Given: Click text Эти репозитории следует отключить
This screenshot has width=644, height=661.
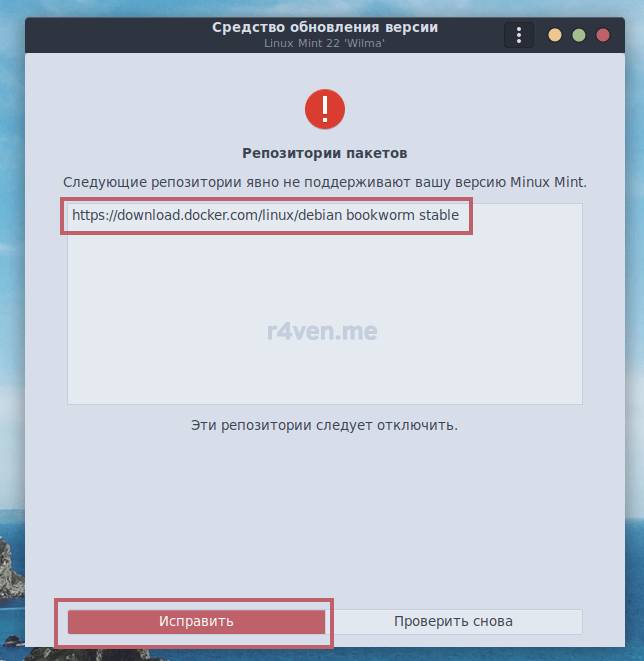Looking at the screenshot, I should pos(325,425).
